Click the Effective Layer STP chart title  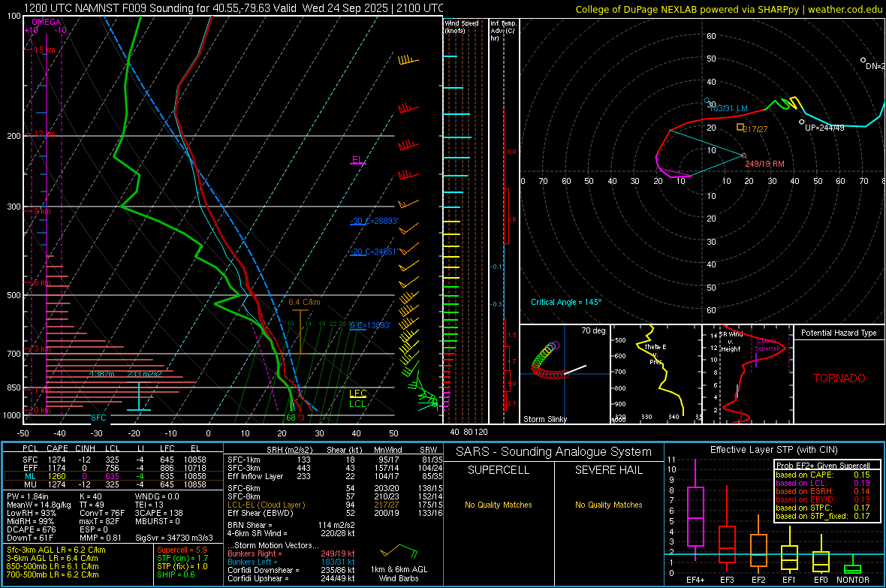773,450
